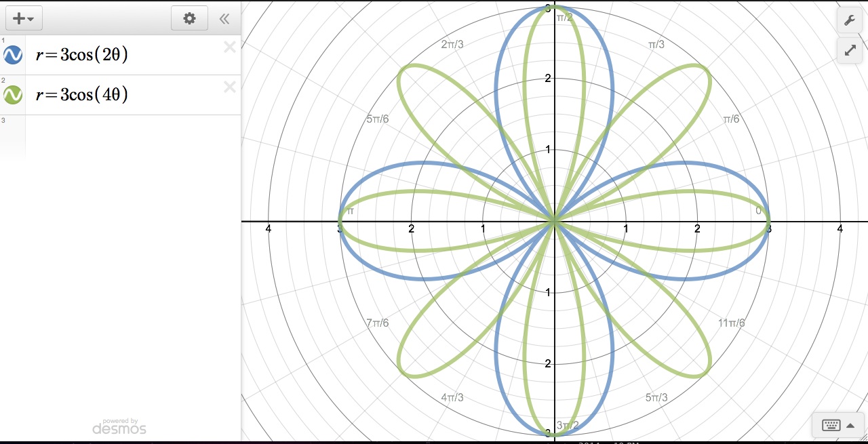Image resolution: width=868 pixels, height=444 pixels.
Task: Toggle visibility of the green r=3cos(4θ) curve
Action: pyautogui.click(x=13, y=95)
